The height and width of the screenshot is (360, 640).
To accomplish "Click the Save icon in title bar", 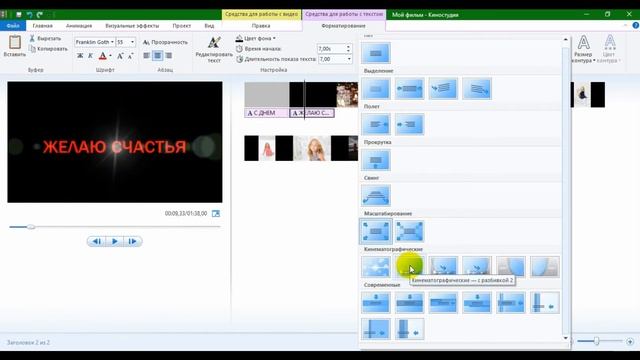I will pyautogui.click(x=18, y=15).
